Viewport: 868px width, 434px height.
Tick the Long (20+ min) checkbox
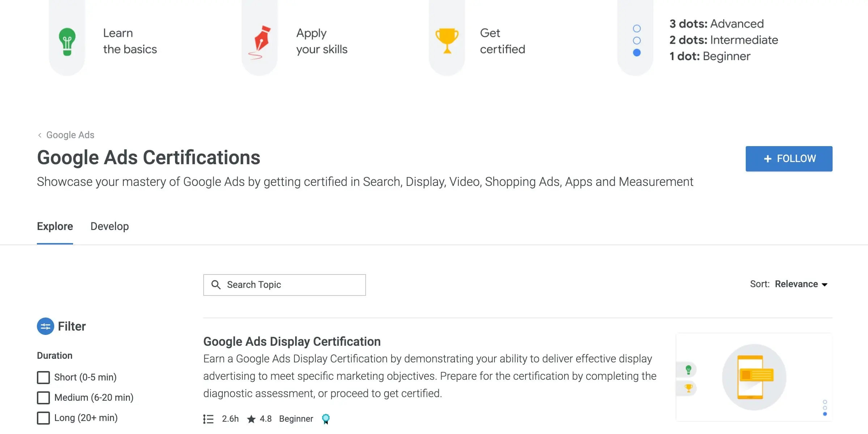(43, 418)
